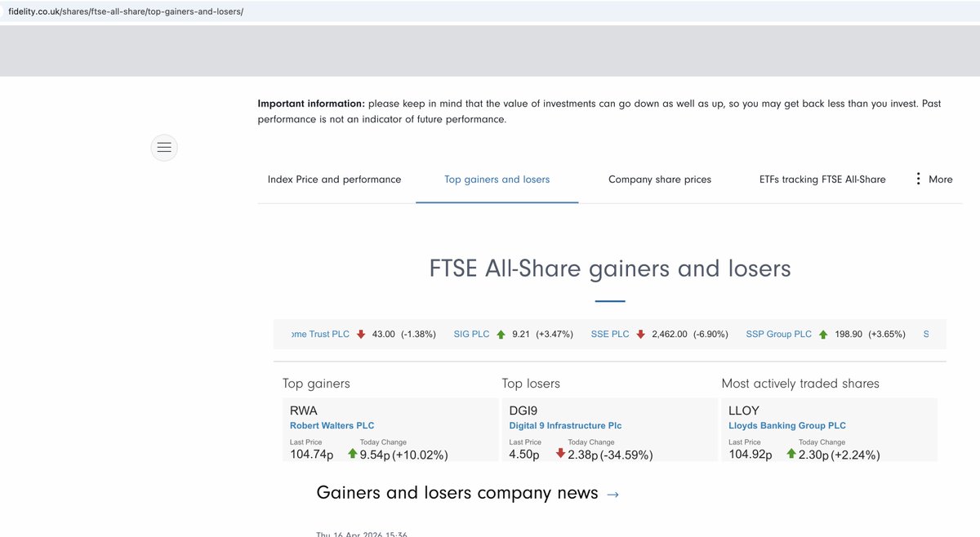The height and width of the screenshot is (537, 980).
Task: Click the 198.90 SSP Group price in ticker
Action: pyautogui.click(x=849, y=335)
